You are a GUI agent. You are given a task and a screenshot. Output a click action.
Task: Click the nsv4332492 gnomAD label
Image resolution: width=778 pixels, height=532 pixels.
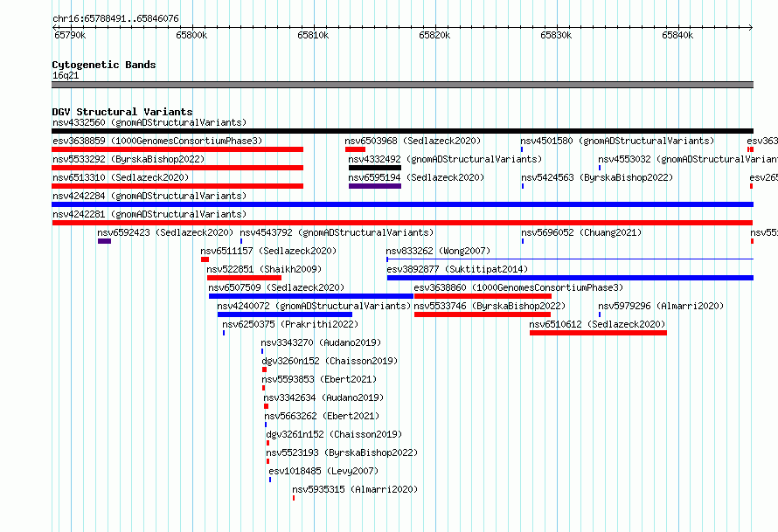coord(445,159)
